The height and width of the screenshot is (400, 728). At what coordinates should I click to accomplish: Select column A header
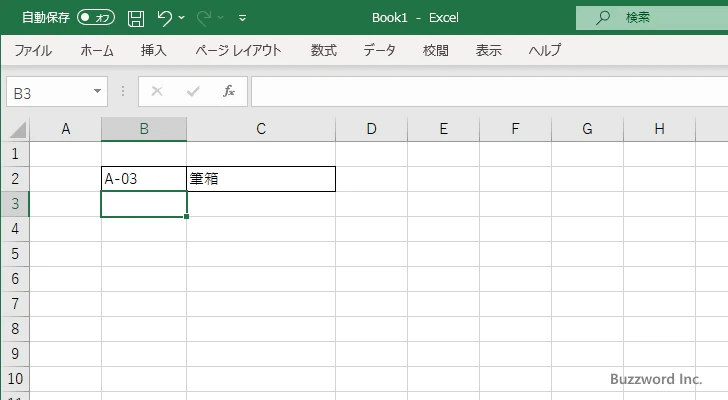(65, 129)
